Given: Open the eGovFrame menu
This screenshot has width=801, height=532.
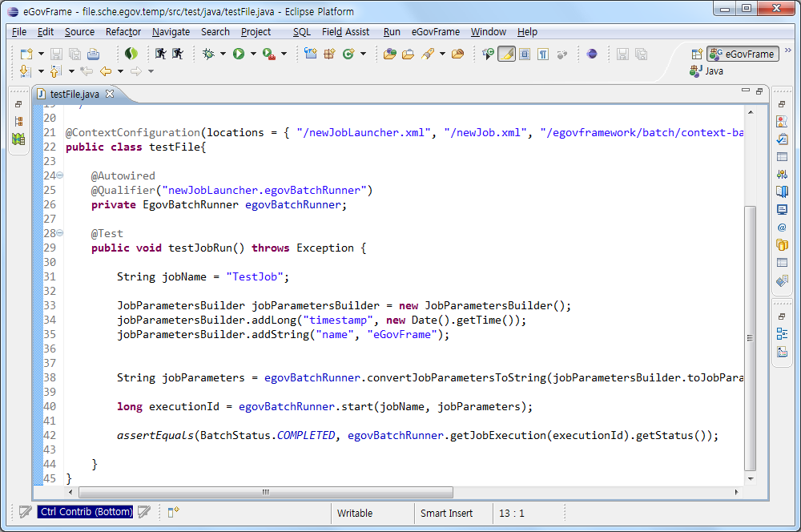Looking at the screenshot, I should tap(435, 32).
